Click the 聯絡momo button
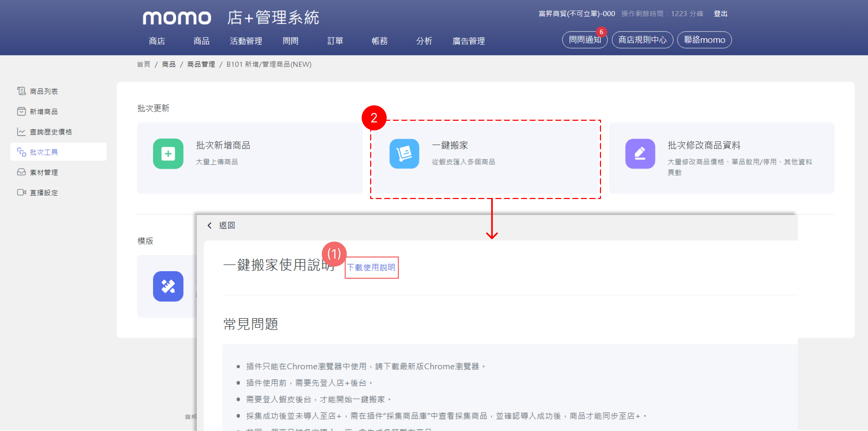868x431 pixels. (705, 40)
